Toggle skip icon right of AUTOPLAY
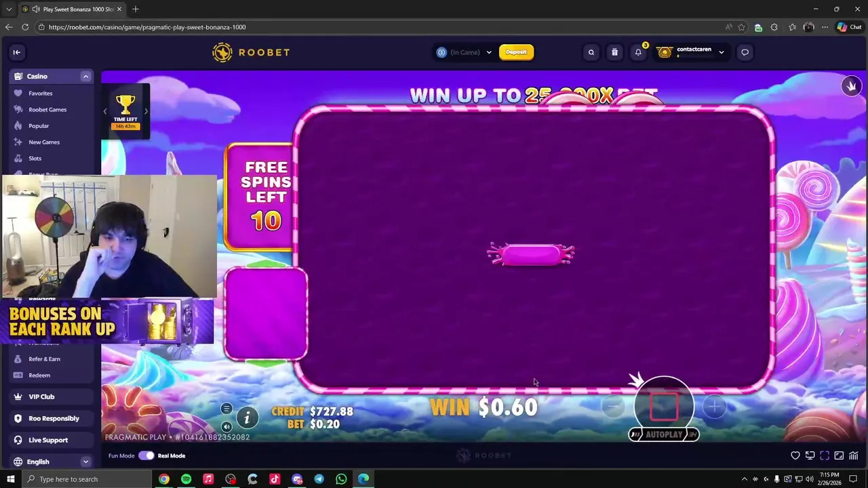 692,434
